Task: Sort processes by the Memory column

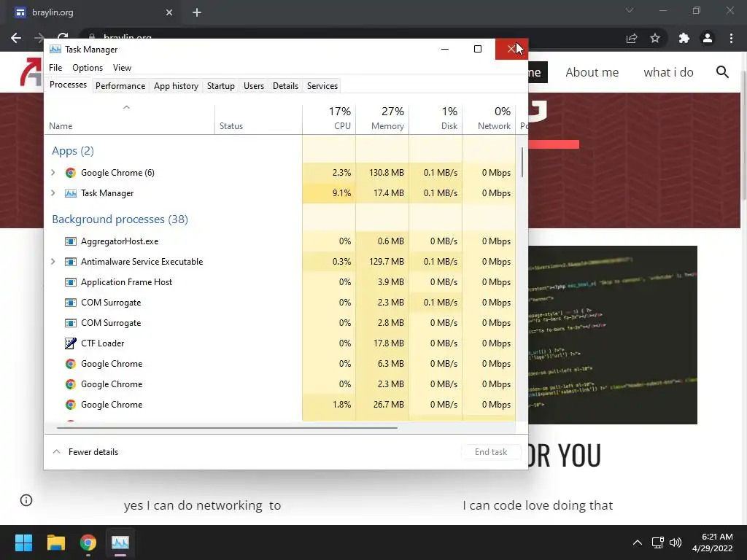Action: click(382, 119)
